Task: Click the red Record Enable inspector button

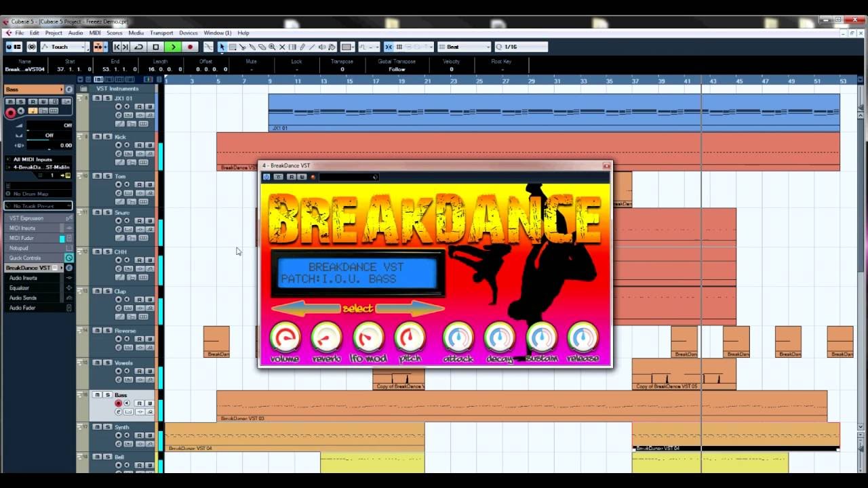Action: pos(10,113)
